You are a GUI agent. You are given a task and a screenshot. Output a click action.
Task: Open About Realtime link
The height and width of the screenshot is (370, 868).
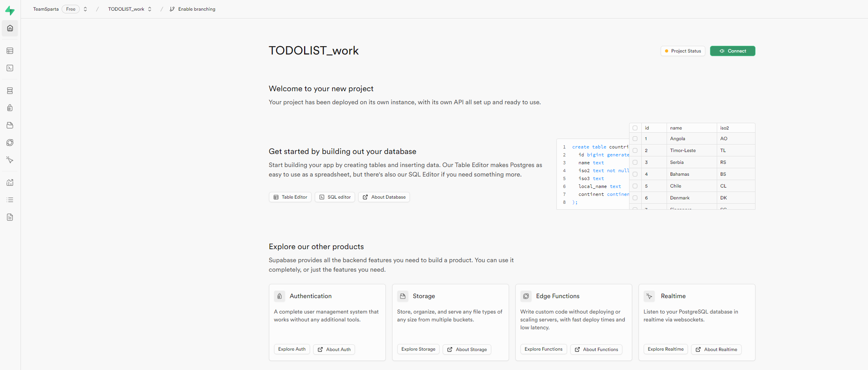point(716,349)
